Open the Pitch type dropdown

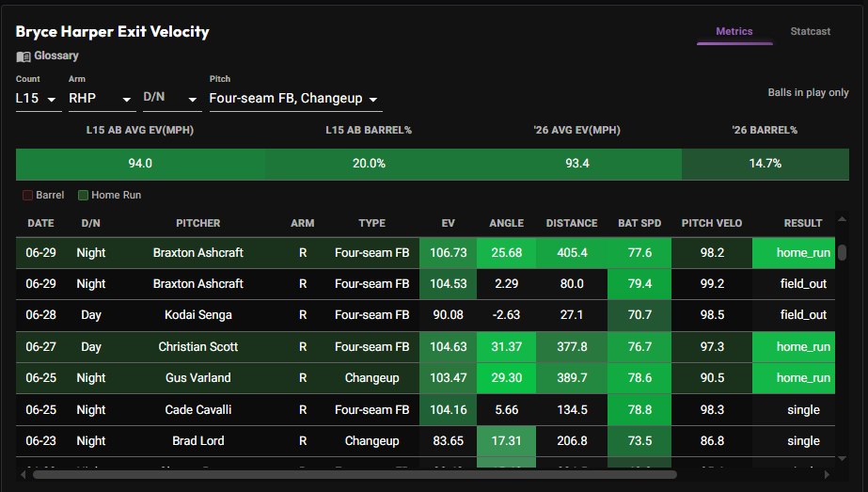pyautogui.click(x=295, y=99)
